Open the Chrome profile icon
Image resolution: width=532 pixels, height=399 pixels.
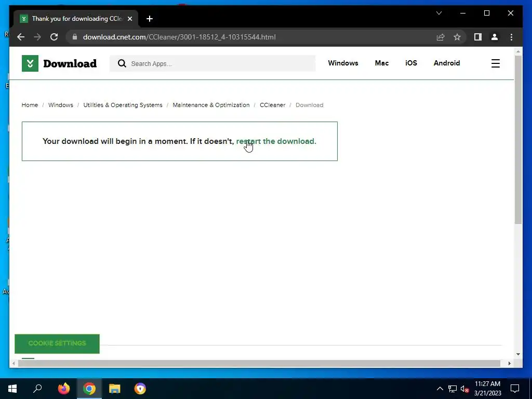point(495,37)
